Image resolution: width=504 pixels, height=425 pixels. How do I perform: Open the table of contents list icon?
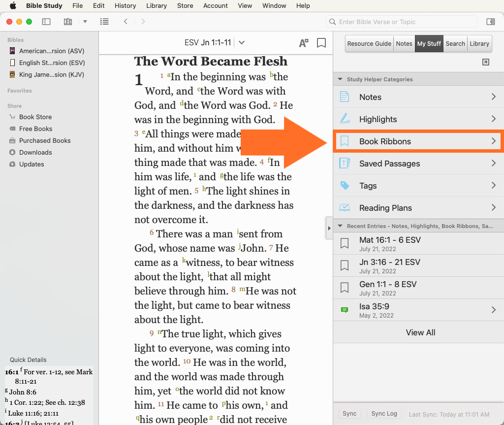tap(104, 22)
